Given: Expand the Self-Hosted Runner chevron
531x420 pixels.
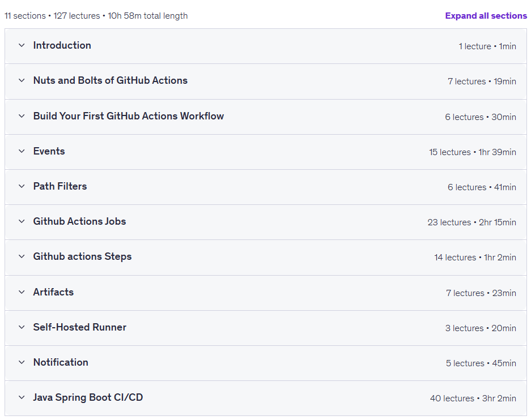Looking at the screenshot, I should click(x=22, y=327).
